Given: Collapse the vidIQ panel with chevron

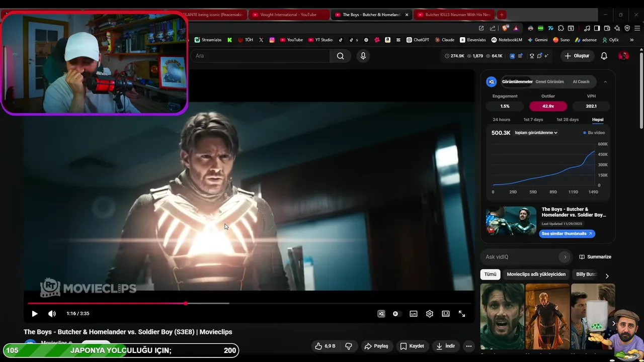Looking at the screenshot, I should (x=605, y=81).
